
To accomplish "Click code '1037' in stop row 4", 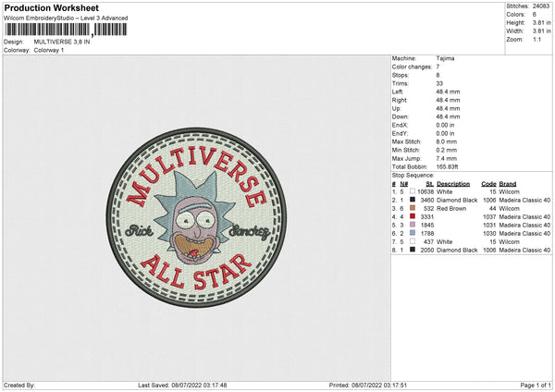I will coord(489,217).
